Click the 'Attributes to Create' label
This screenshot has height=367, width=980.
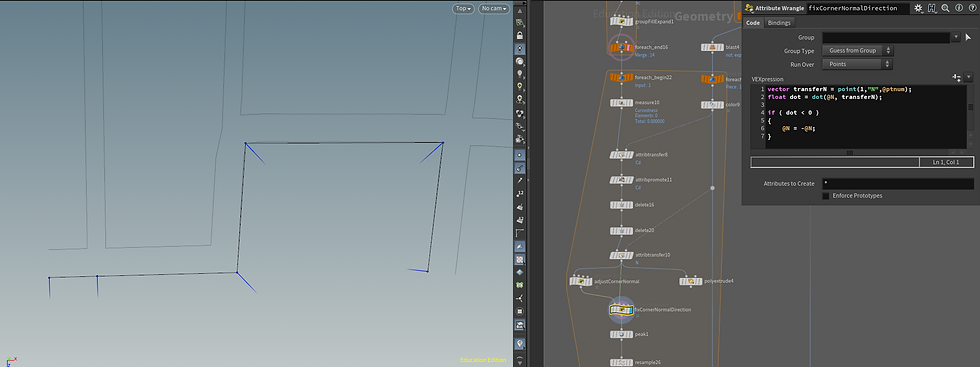click(789, 184)
